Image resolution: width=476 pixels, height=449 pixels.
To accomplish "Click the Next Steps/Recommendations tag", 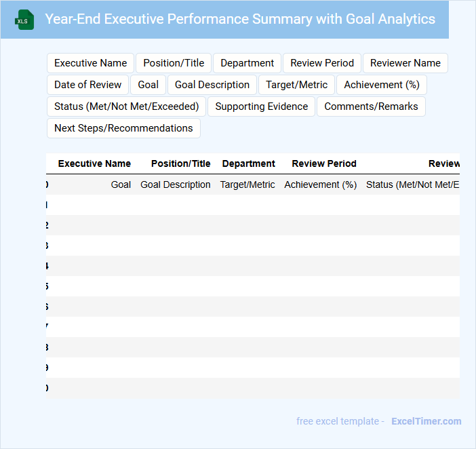I will (x=123, y=128).
